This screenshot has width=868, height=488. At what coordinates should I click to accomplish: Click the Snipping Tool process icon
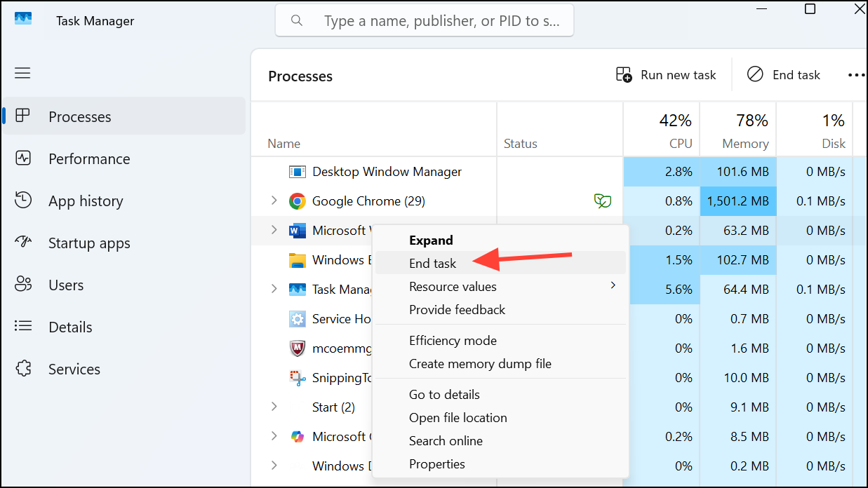[x=298, y=378]
